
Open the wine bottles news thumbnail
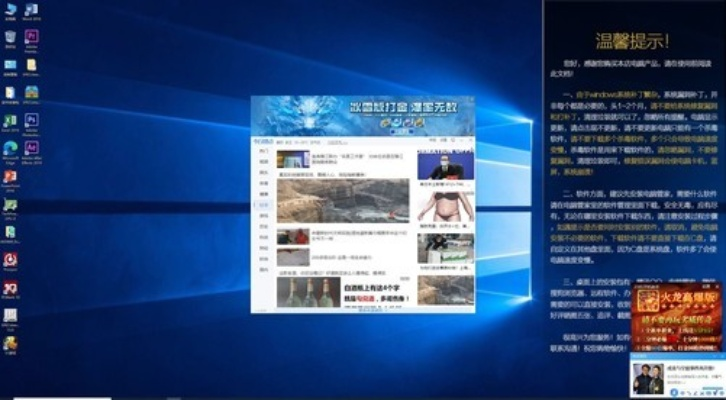308,292
